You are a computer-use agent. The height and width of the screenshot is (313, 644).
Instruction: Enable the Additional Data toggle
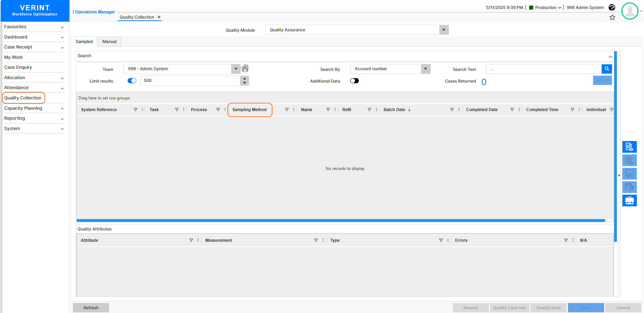click(x=354, y=81)
